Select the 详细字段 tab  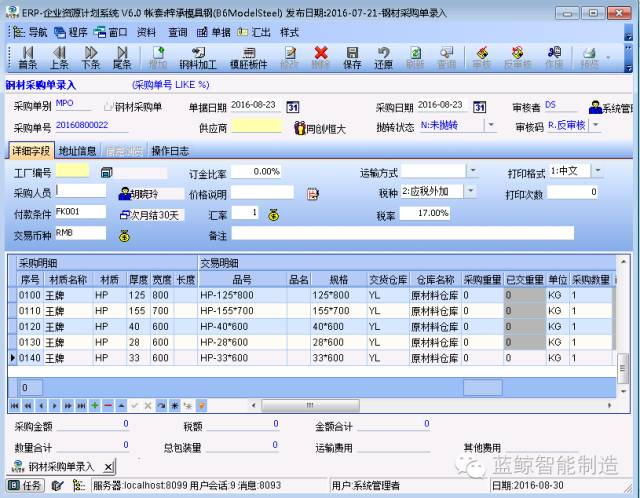pyautogui.click(x=31, y=151)
